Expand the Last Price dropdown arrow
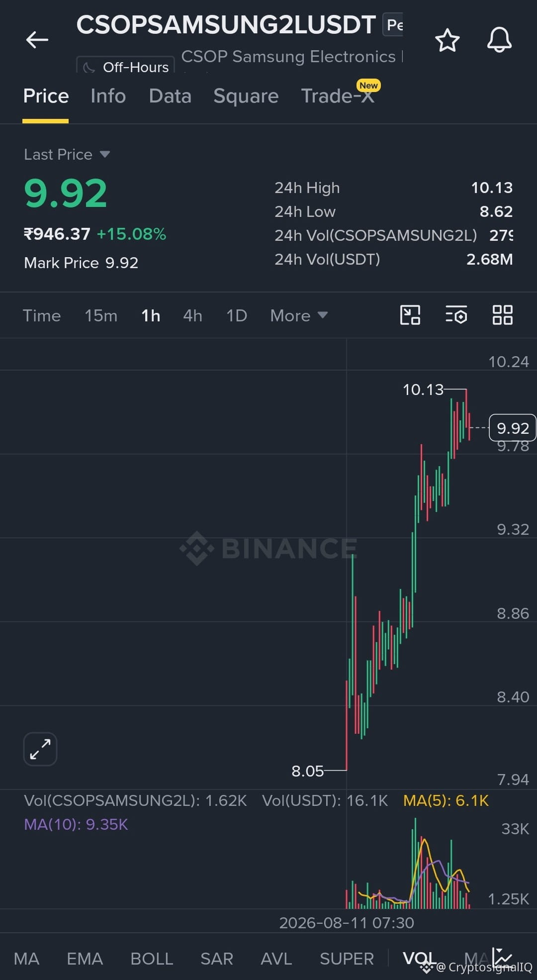Viewport: 537px width, 980px height. 104,154
